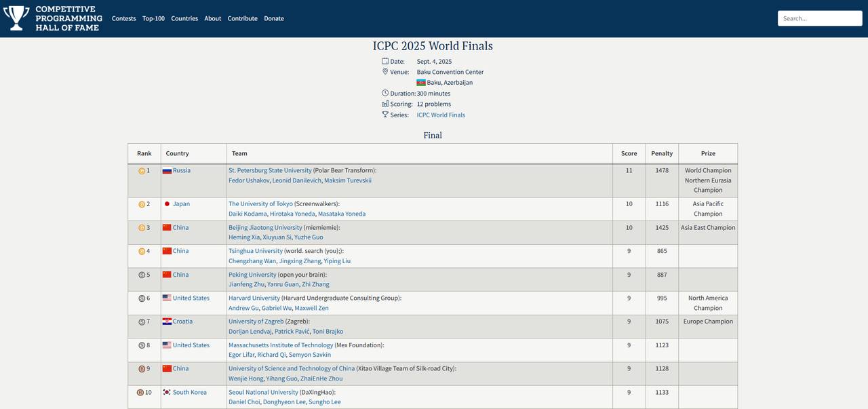Open Sungho Lee's profile
Image resolution: width=868 pixels, height=409 pixels.
click(x=325, y=402)
